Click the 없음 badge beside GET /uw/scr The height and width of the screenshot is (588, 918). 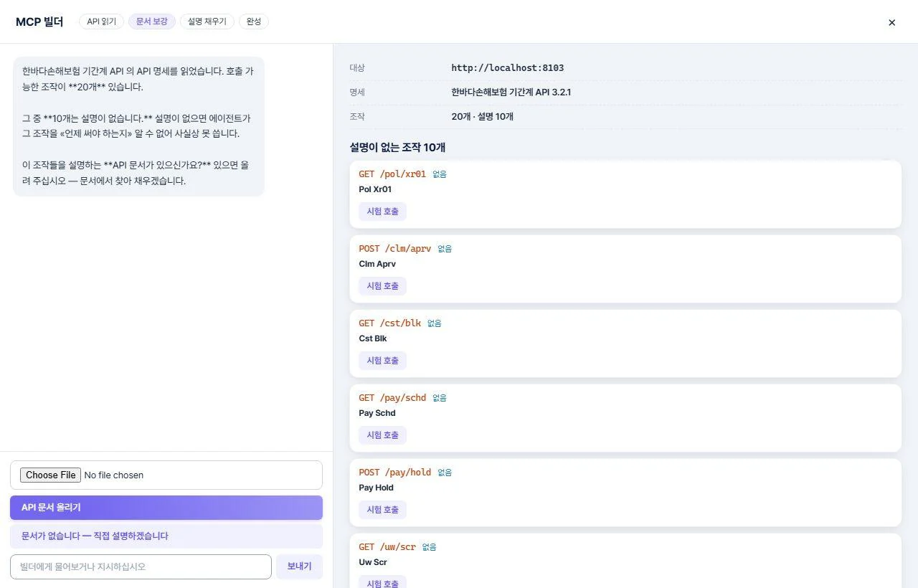(429, 547)
